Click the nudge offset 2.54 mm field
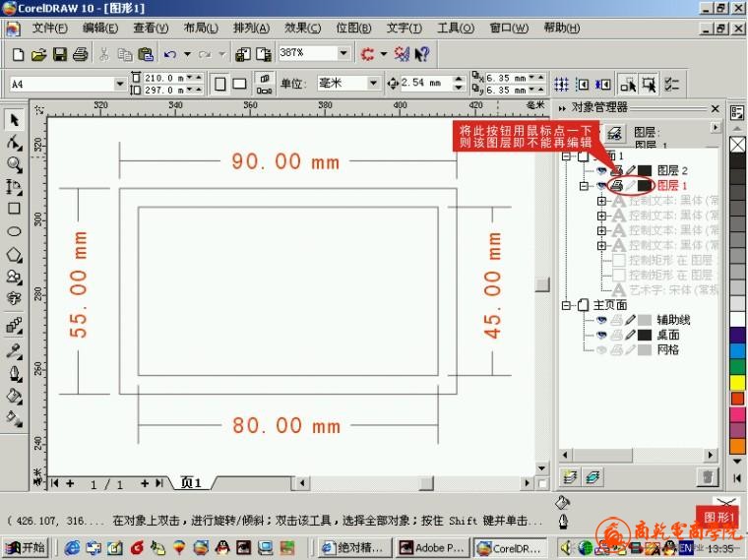The image size is (748, 560). pyautogui.click(x=424, y=83)
